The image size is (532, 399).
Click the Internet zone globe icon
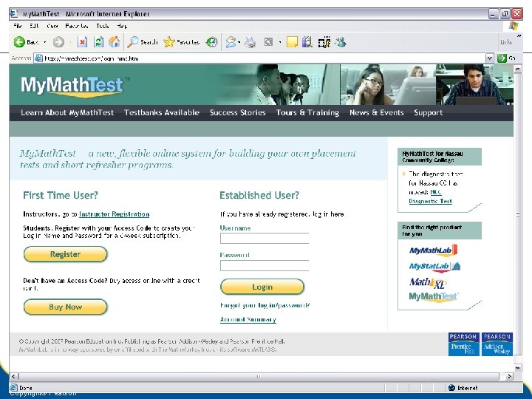(451, 388)
